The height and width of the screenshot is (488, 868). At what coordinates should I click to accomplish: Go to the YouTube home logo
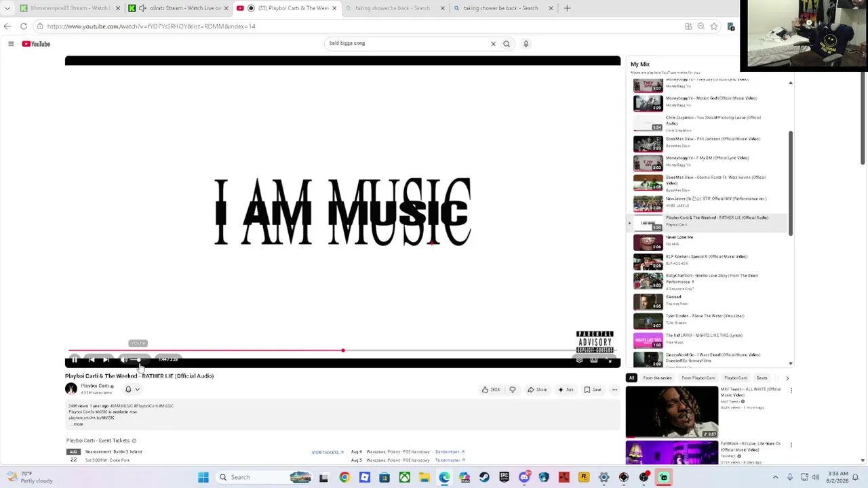(36, 44)
